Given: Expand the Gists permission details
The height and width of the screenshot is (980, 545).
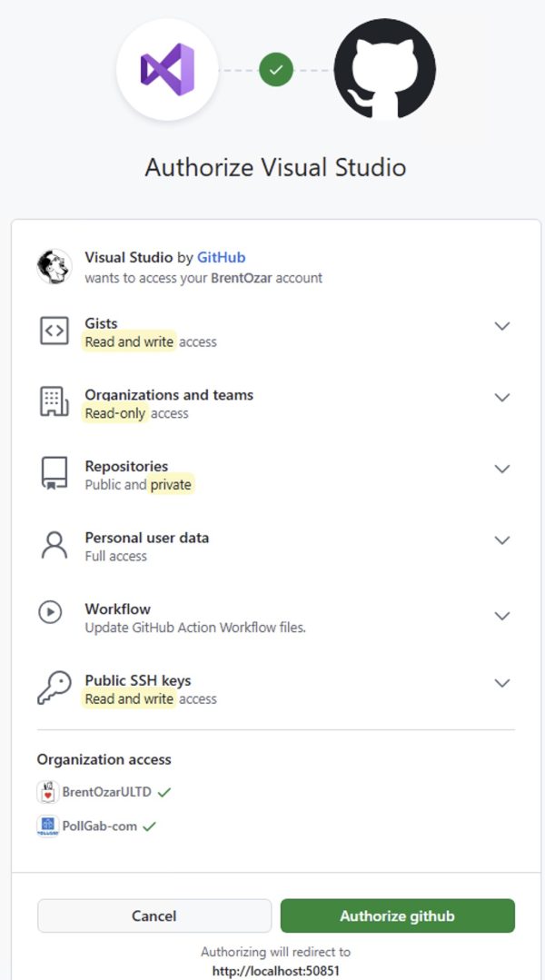Looking at the screenshot, I should (501, 326).
